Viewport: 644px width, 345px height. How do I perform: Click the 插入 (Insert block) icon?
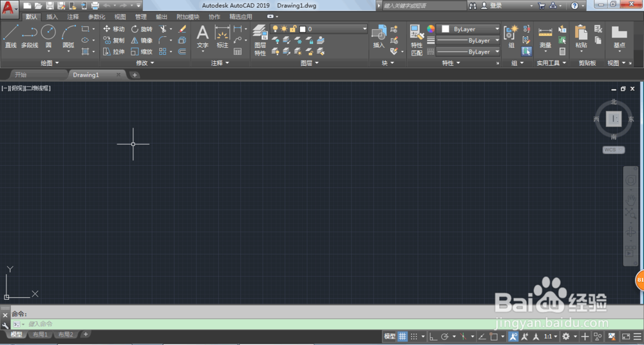click(378, 36)
